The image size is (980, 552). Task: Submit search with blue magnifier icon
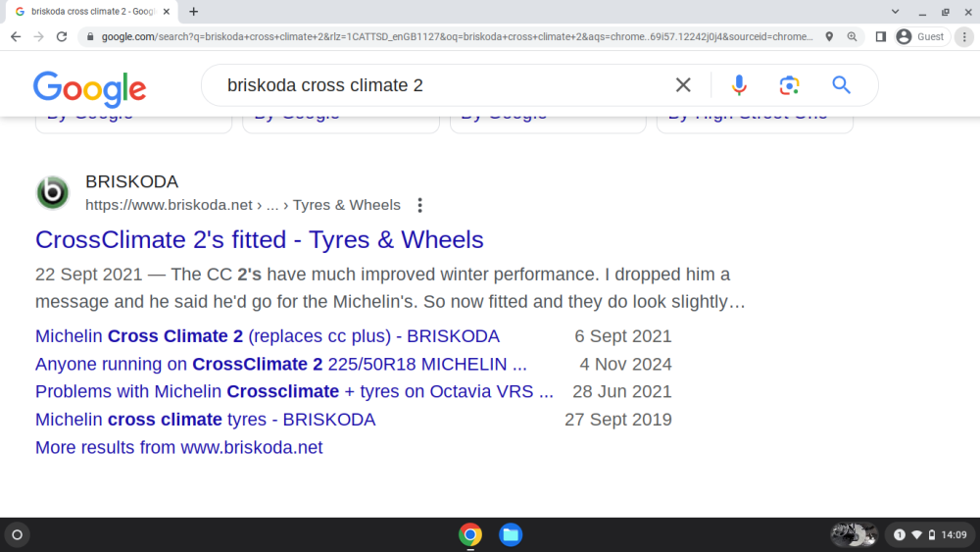(841, 84)
